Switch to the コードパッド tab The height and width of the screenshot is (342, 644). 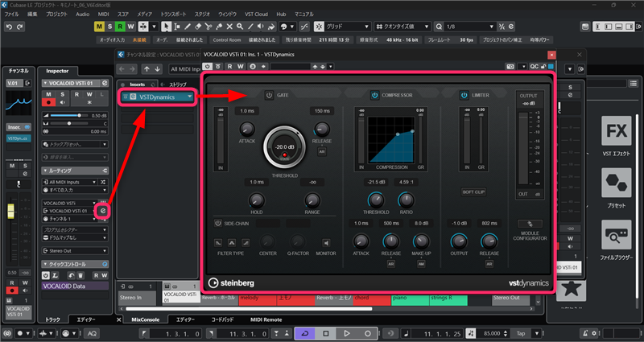(222, 319)
